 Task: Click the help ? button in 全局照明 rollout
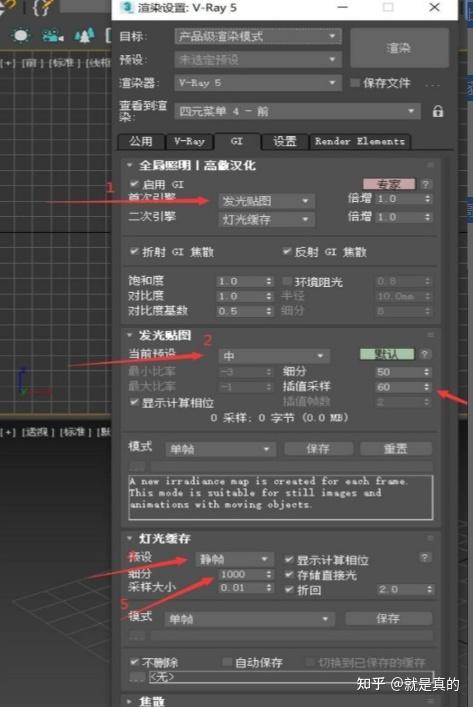(425, 184)
